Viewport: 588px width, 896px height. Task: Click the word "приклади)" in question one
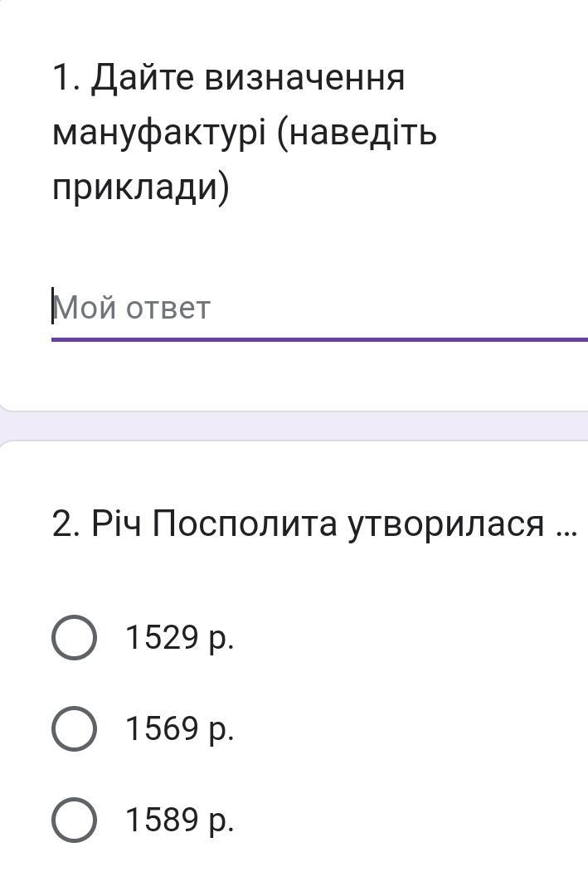[140, 187]
